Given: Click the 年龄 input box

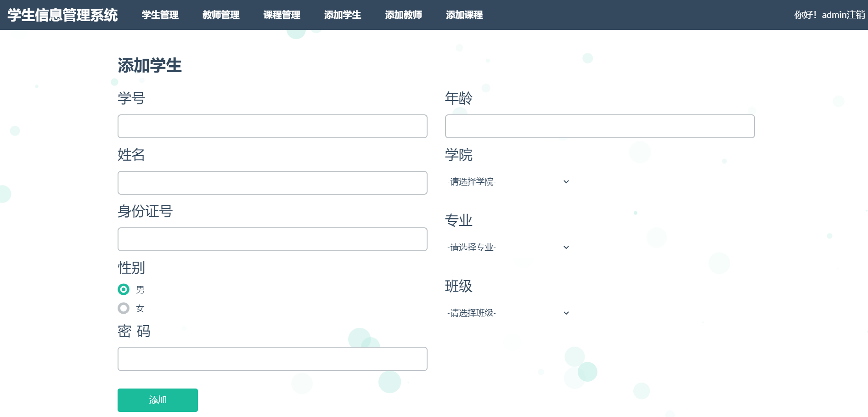Looking at the screenshot, I should pyautogui.click(x=600, y=126).
